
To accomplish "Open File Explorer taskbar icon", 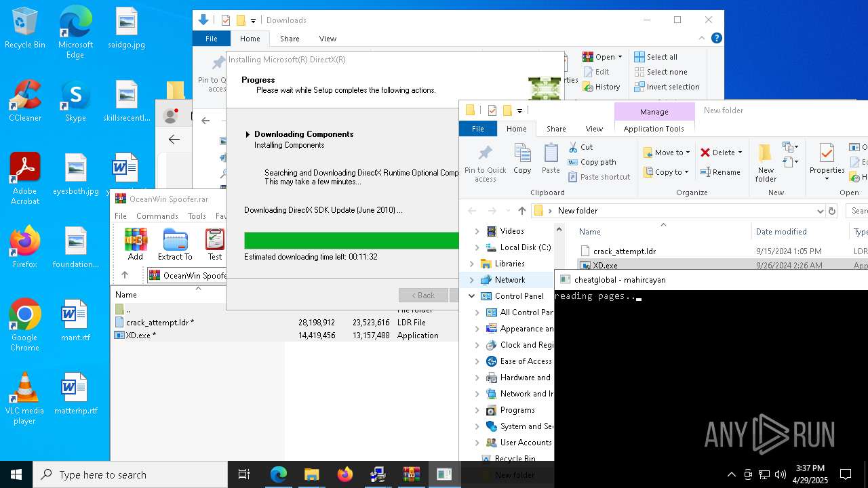I will (x=311, y=474).
